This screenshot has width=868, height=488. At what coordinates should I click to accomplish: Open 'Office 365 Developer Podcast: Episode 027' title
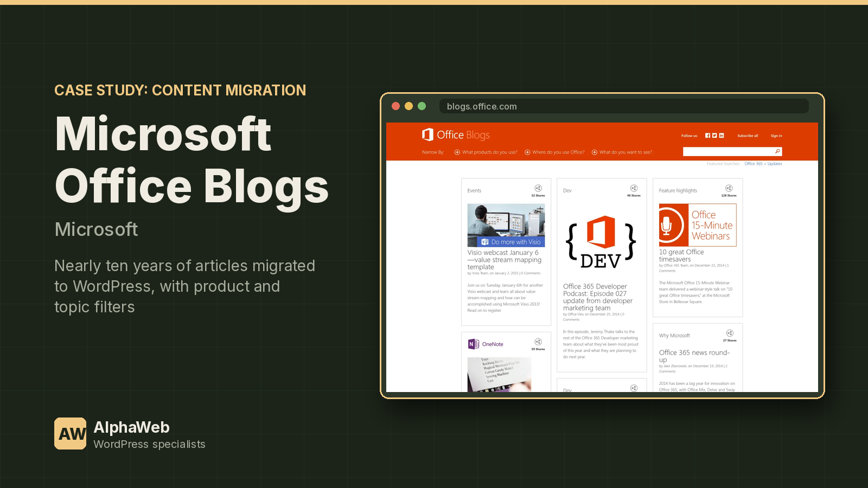pos(598,297)
